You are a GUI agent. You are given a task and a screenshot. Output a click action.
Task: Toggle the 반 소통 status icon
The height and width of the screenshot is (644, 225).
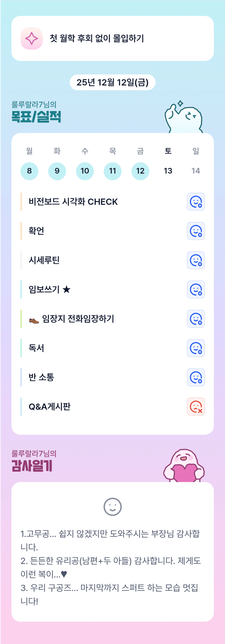tap(196, 377)
